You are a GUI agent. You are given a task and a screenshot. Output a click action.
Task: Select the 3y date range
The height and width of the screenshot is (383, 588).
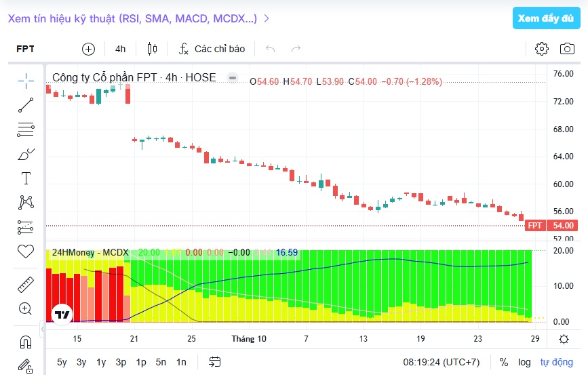pyautogui.click(x=81, y=363)
